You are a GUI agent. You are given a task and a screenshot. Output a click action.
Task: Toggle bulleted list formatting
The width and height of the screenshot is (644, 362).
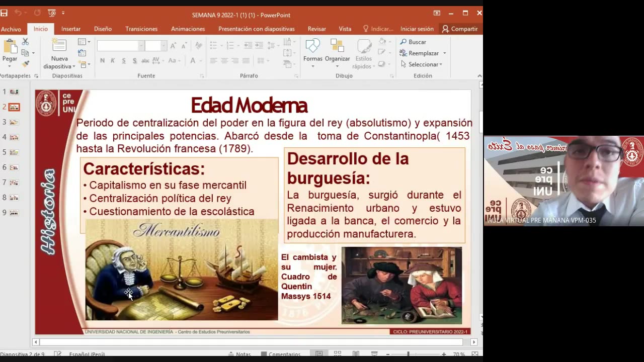tap(215, 46)
